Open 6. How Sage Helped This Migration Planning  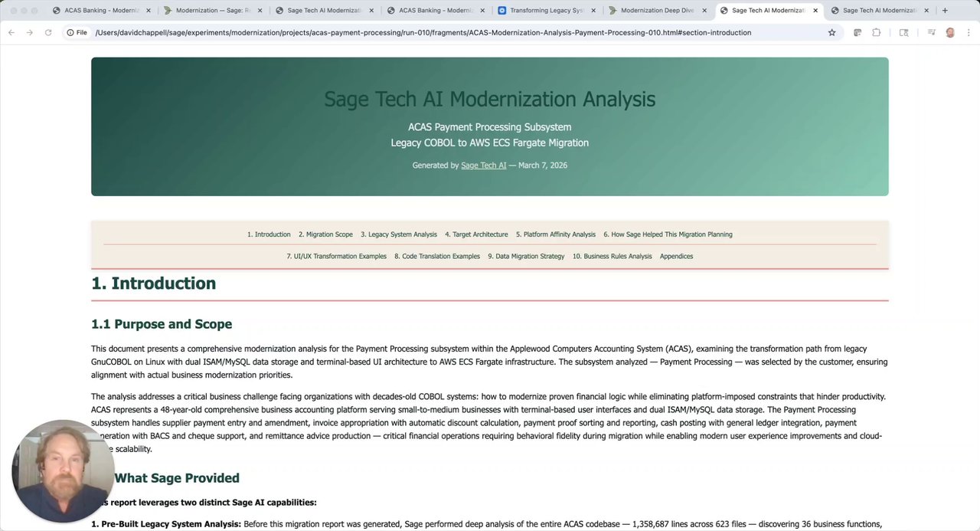coord(668,234)
